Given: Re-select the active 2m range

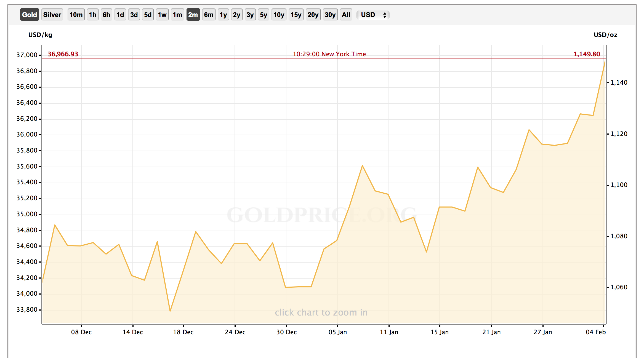Looking at the screenshot, I should [x=193, y=15].
